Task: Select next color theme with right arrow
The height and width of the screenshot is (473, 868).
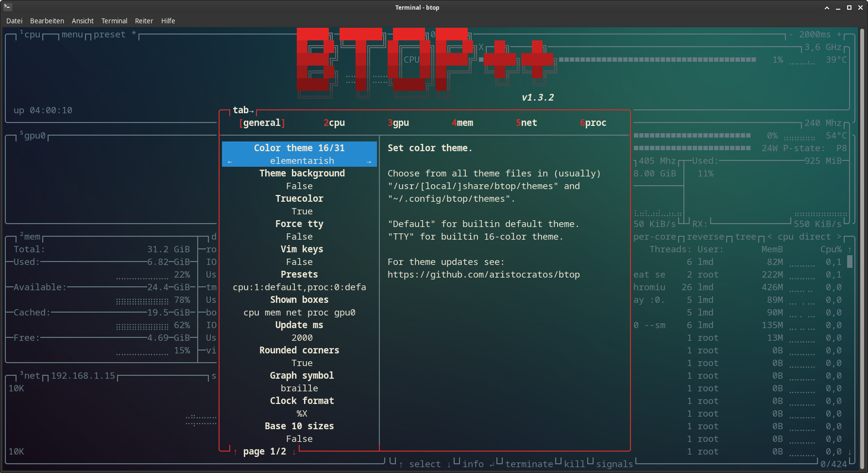Action: click(x=369, y=161)
